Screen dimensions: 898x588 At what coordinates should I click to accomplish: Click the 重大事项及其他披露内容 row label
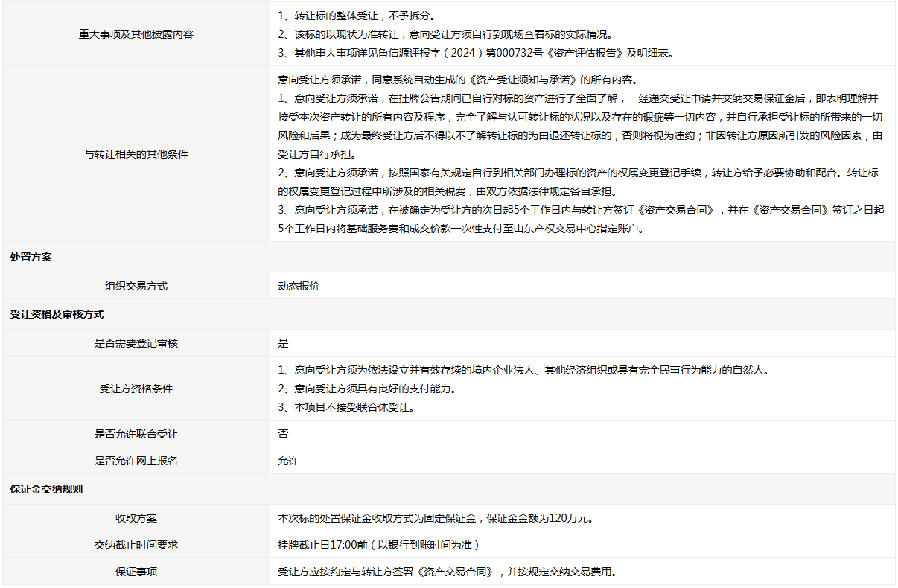(136, 34)
